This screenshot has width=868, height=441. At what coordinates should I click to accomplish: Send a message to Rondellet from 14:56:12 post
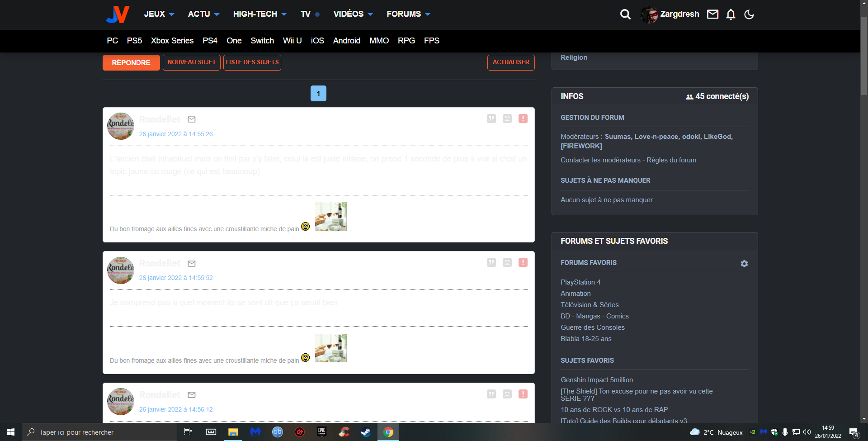pos(192,395)
